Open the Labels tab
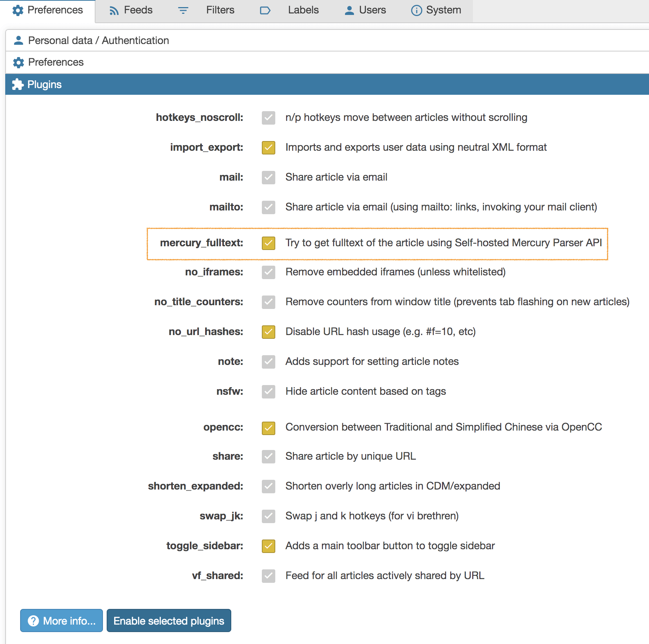Screen dimensions: 649x644 click(289, 10)
